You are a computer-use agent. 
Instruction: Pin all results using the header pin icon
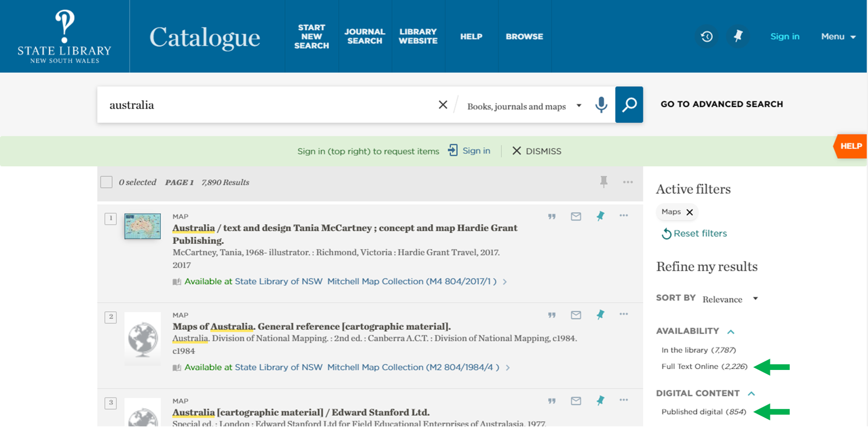[604, 182]
